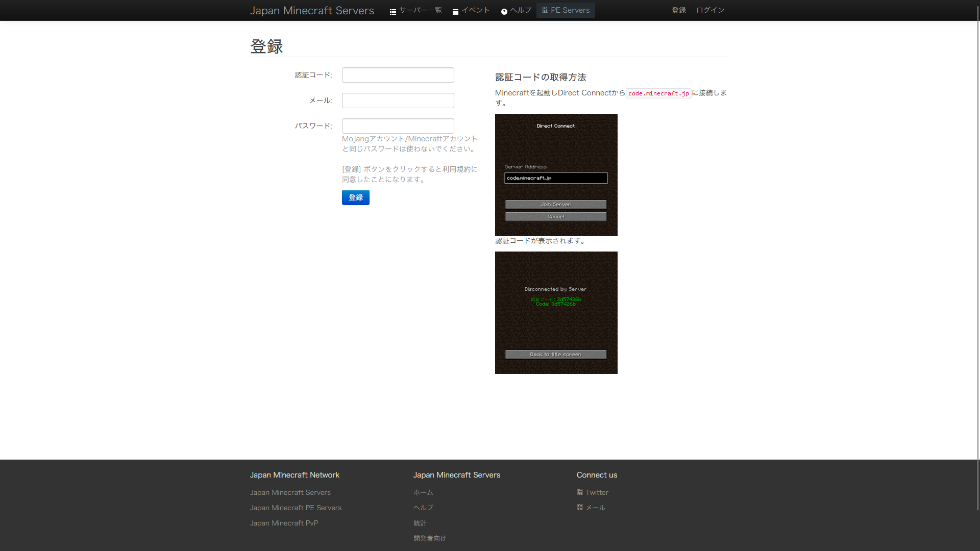The width and height of the screenshot is (980, 551).
Task: Click the PE Servers icon in navbar
Action: point(545,10)
